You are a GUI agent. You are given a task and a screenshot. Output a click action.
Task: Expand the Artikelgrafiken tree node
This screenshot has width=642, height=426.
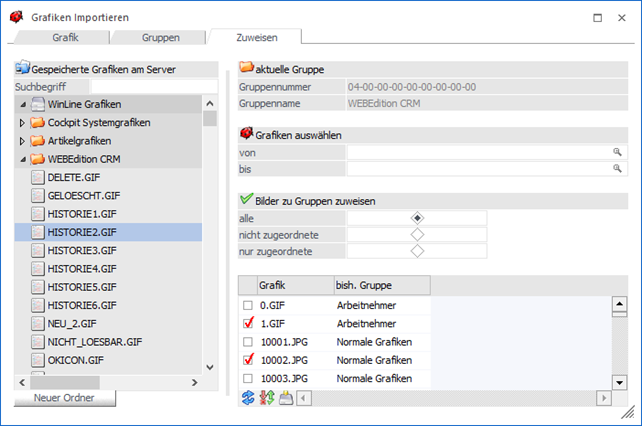click(x=23, y=141)
